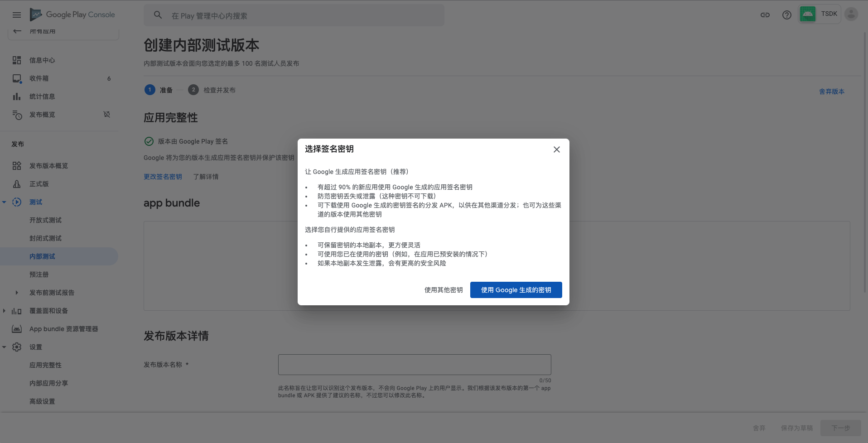This screenshot has width=868, height=443.
Task: Close the 选择签名密钥 dialog
Action: (557, 149)
